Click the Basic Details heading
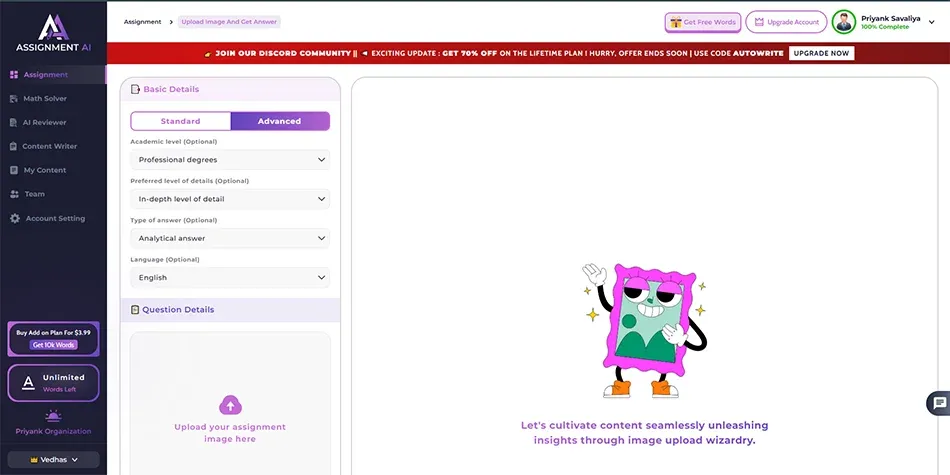 click(171, 89)
